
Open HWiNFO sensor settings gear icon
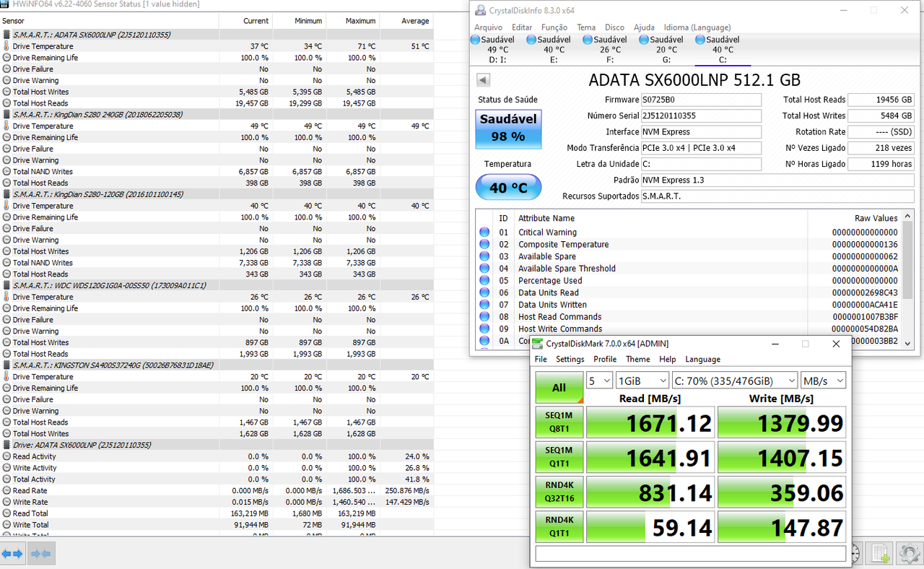909,554
